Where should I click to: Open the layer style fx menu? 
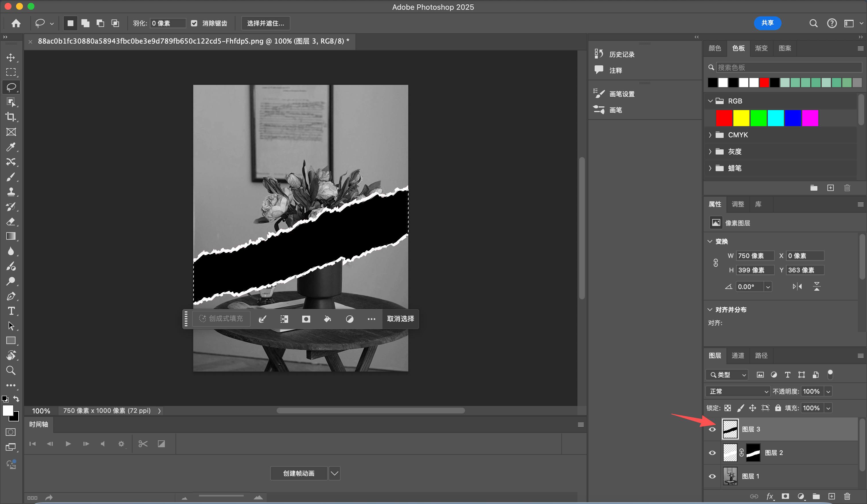(770, 496)
